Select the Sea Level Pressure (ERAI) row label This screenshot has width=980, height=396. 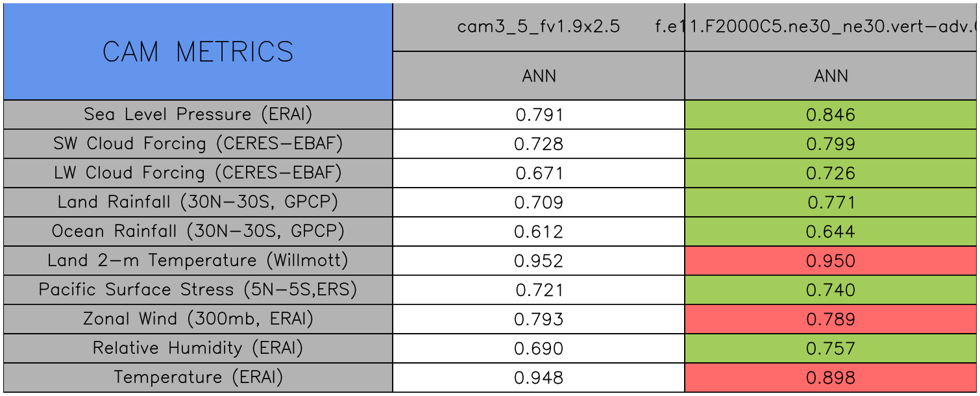click(198, 115)
